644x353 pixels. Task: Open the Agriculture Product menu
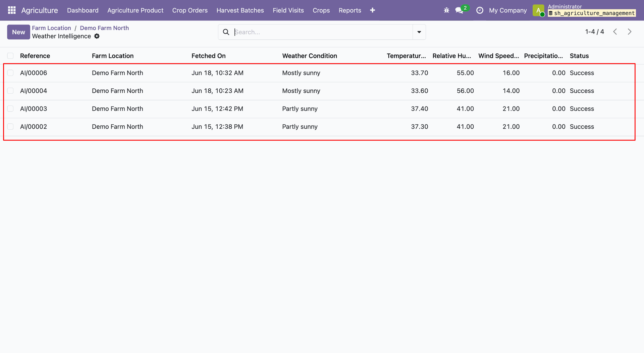coord(135,10)
